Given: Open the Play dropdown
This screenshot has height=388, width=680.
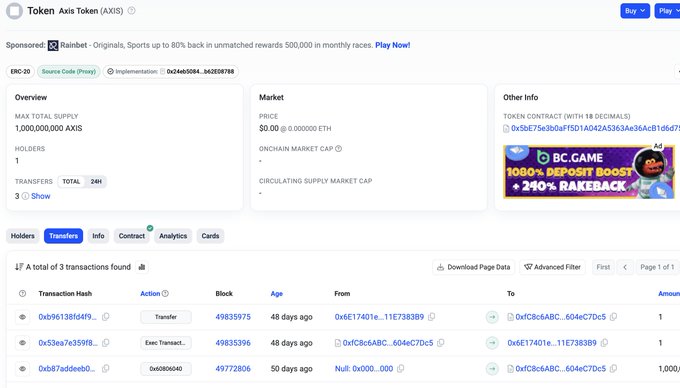Looking at the screenshot, I should [668, 11].
